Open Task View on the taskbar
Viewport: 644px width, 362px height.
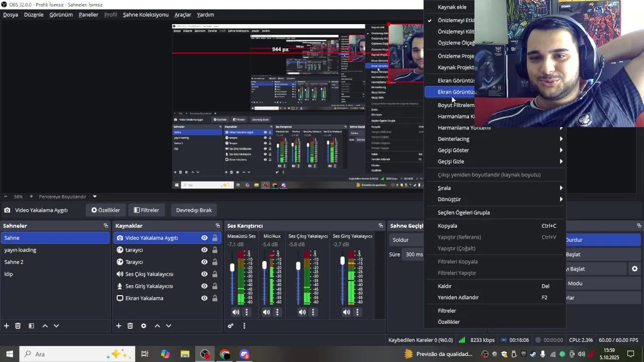(x=145, y=354)
